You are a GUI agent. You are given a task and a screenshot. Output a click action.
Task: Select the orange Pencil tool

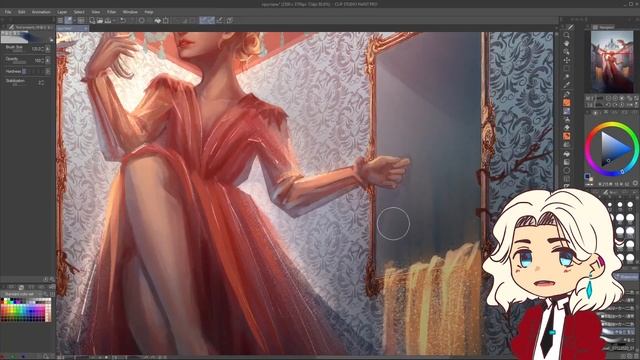point(567,102)
